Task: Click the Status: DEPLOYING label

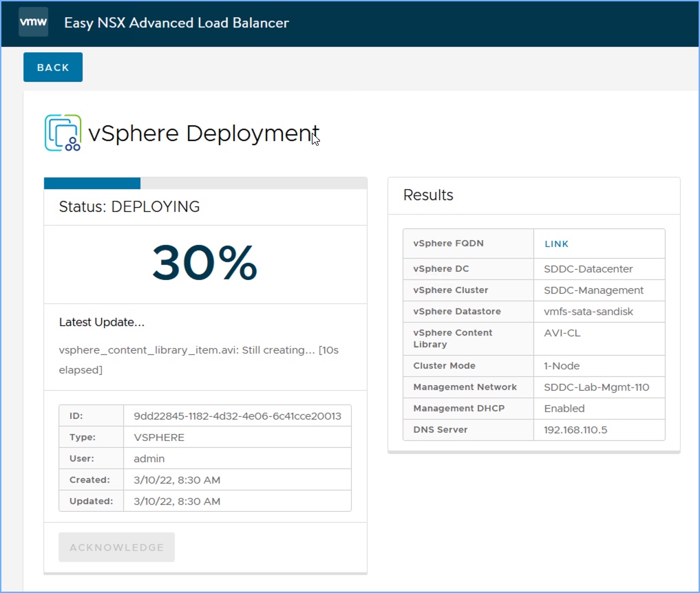Action: 129,206
